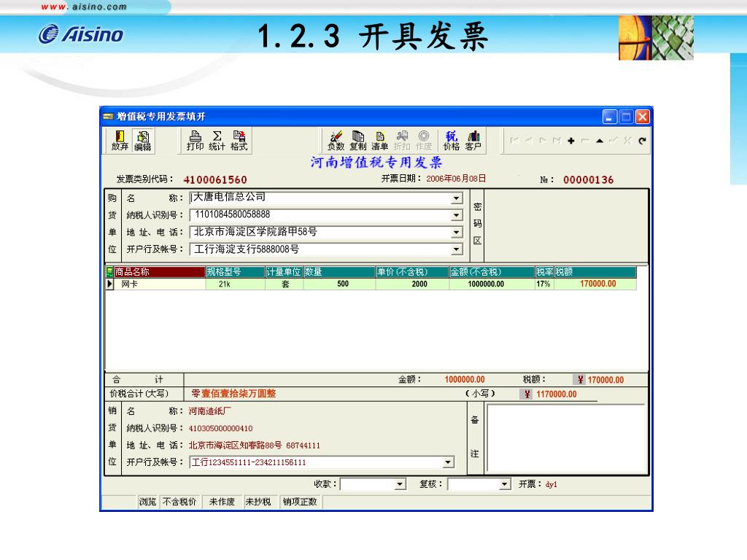Image resolution: width=747 pixels, height=560 pixels.
Task: Click the 税额 column header
Action: (x=595, y=272)
